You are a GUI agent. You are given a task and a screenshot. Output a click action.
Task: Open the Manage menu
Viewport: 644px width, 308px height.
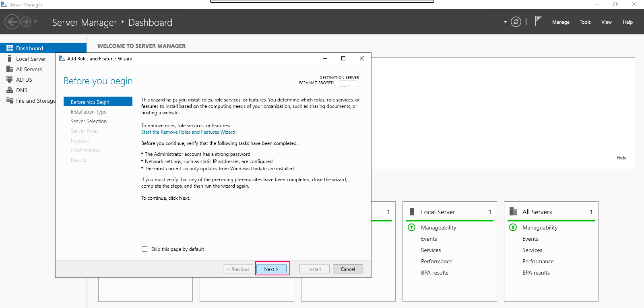coord(561,22)
